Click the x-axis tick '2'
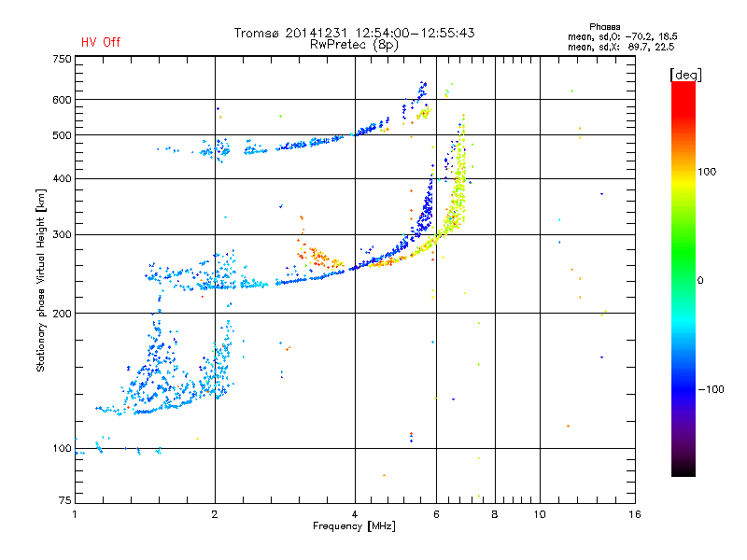 point(215,514)
